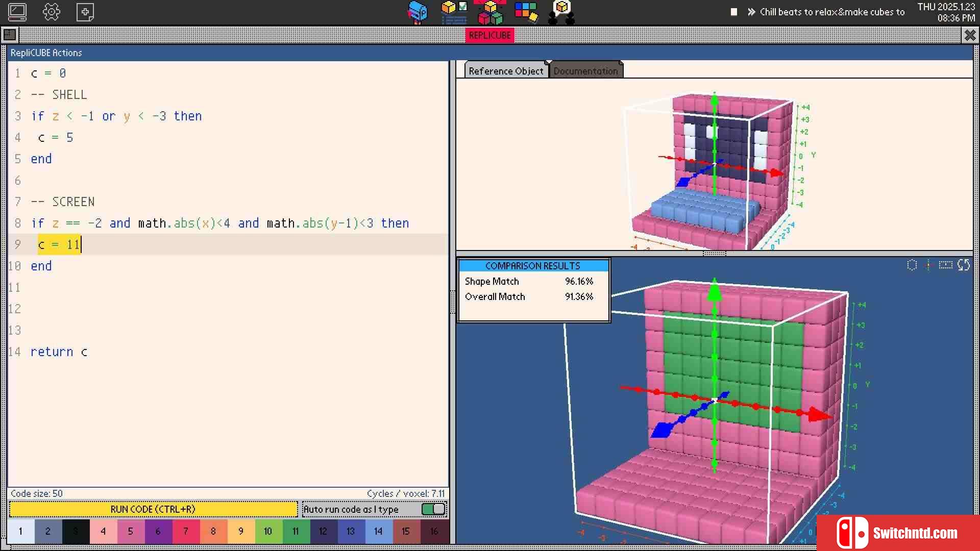The image size is (980, 551).
Task: Place cursor in 'if z < -1 or y < -3 then'
Action: (116, 116)
